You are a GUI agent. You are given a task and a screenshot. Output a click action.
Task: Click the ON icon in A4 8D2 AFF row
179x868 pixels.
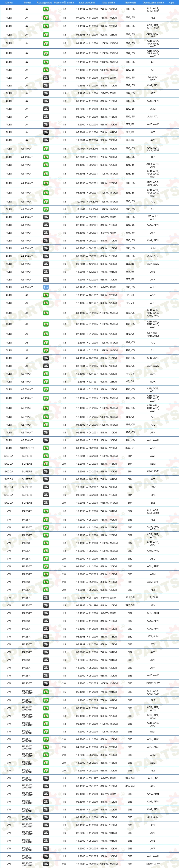click(46, 93)
